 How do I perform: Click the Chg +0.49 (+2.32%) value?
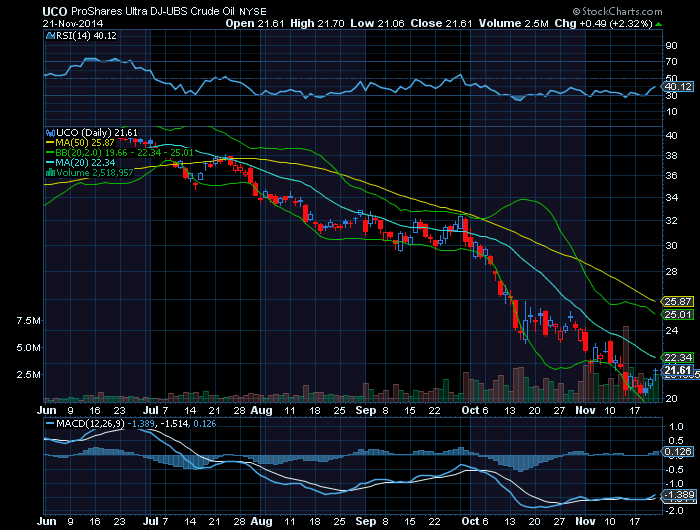coord(604,24)
